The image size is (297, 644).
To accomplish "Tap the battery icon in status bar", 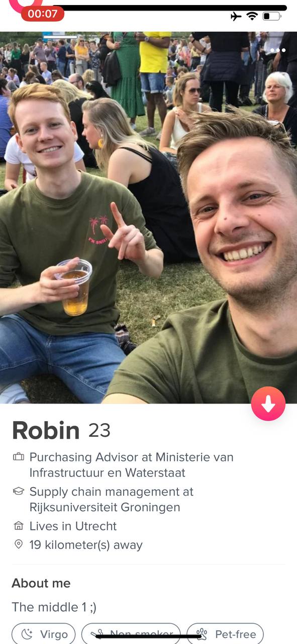I will 272,16.
